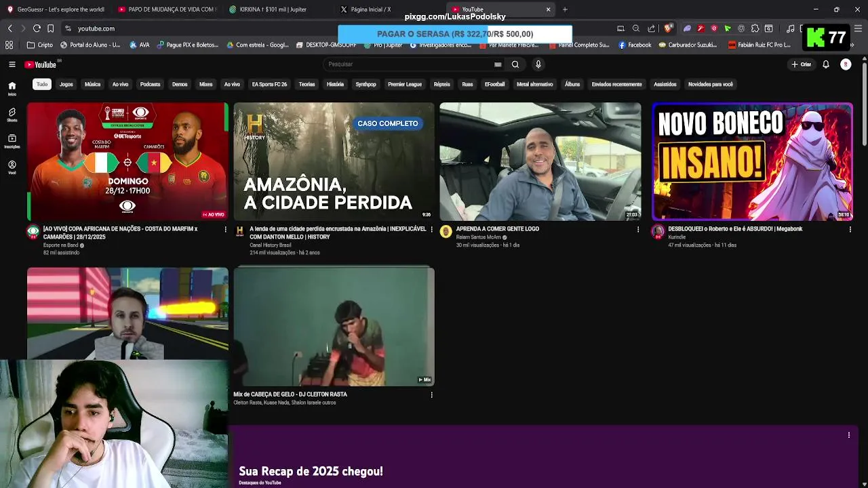
Task: Open the account avatar menu
Action: 846,64
